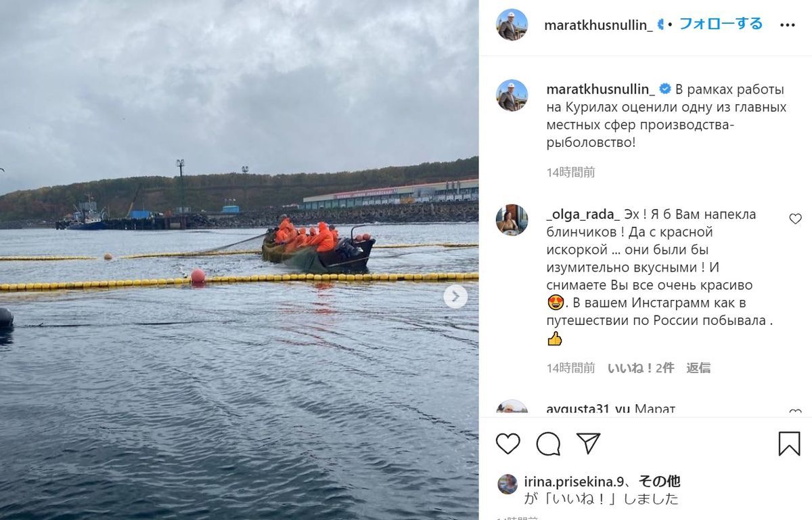Click the header profile avatar
This screenshot has width=812, height=520.
coord(512,25)
